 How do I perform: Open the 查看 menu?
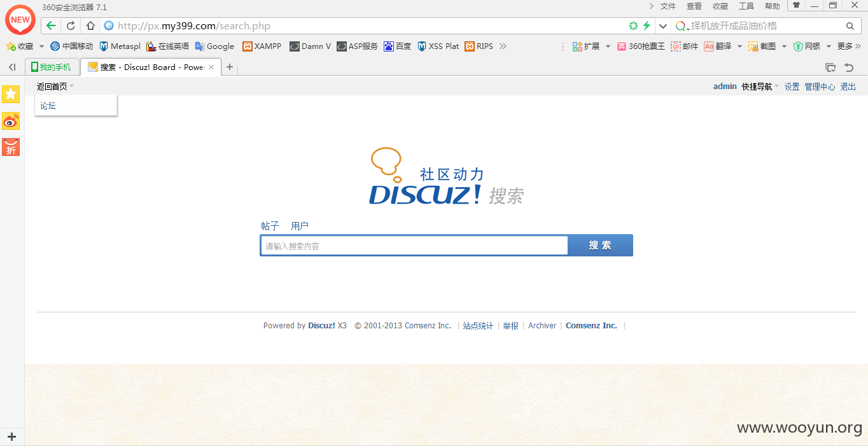(x=694, y=6)
